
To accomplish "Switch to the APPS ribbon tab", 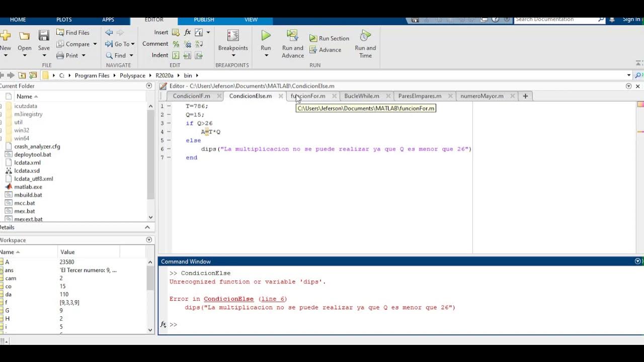I will pos(108,20).
